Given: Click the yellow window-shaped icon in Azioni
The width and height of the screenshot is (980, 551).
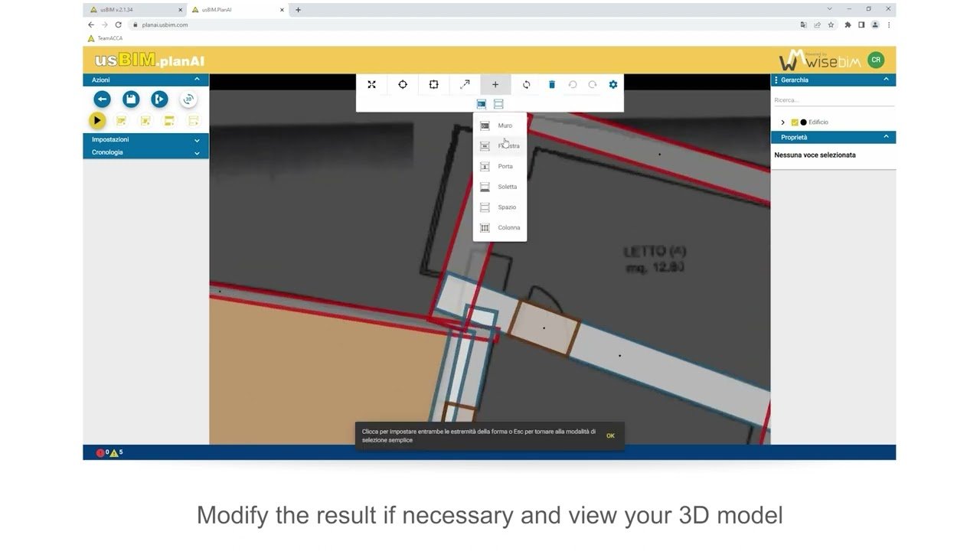Looking at the screenshot, I should point(169,120).
